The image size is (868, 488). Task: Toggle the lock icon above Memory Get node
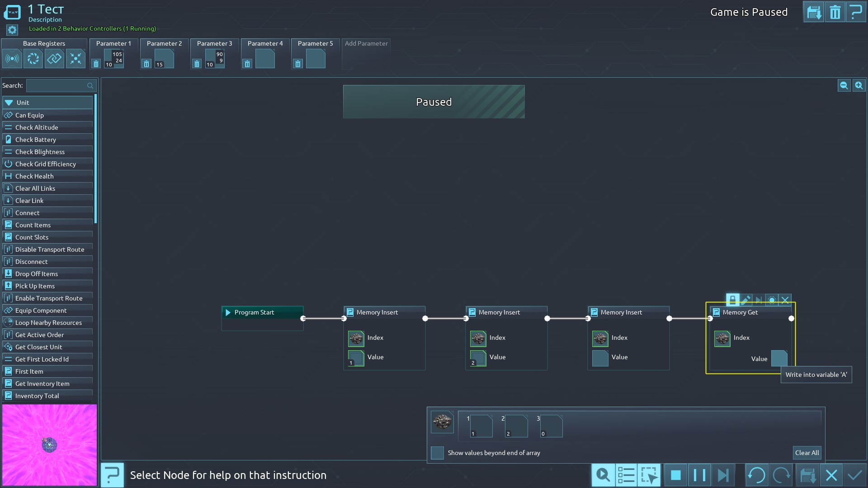[x=732, y=300]
